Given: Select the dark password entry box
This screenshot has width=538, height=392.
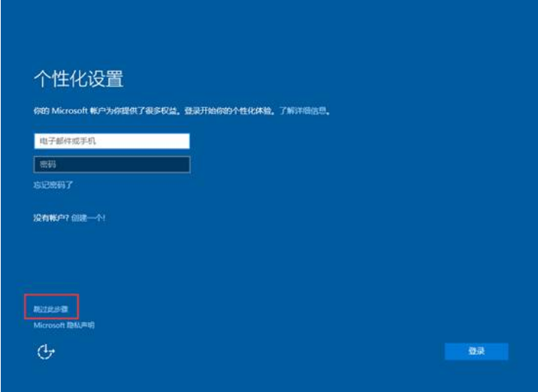Looking at the screenshot, I should [x=111, y=164].
